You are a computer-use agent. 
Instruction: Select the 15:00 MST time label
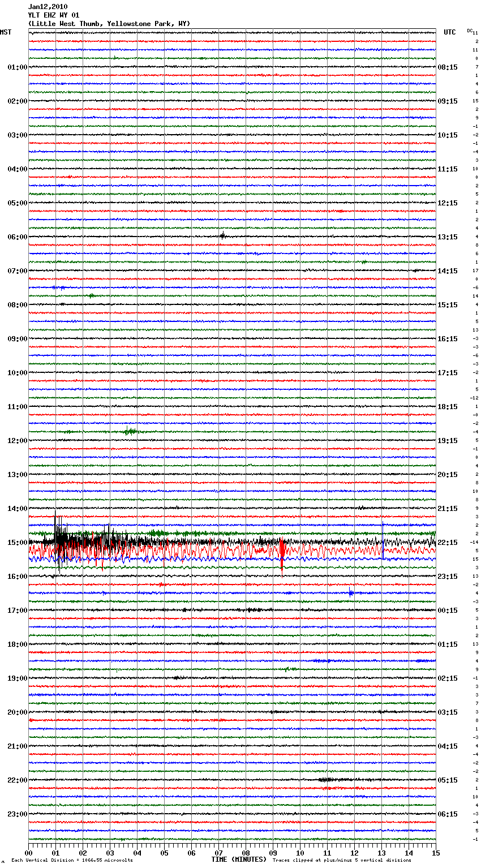click(x=18, y=543)
